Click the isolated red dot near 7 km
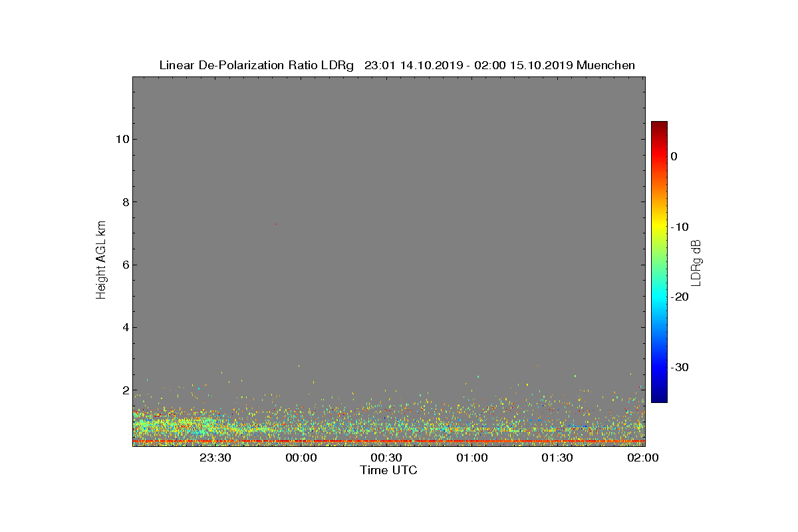The image size is (798, 532). 275,224
